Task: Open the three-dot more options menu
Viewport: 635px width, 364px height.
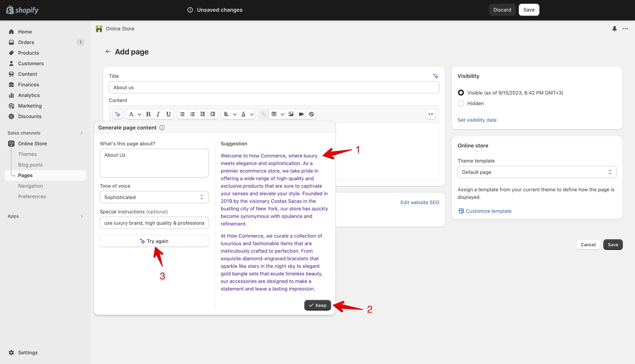Action: click(x=625, y=29)
